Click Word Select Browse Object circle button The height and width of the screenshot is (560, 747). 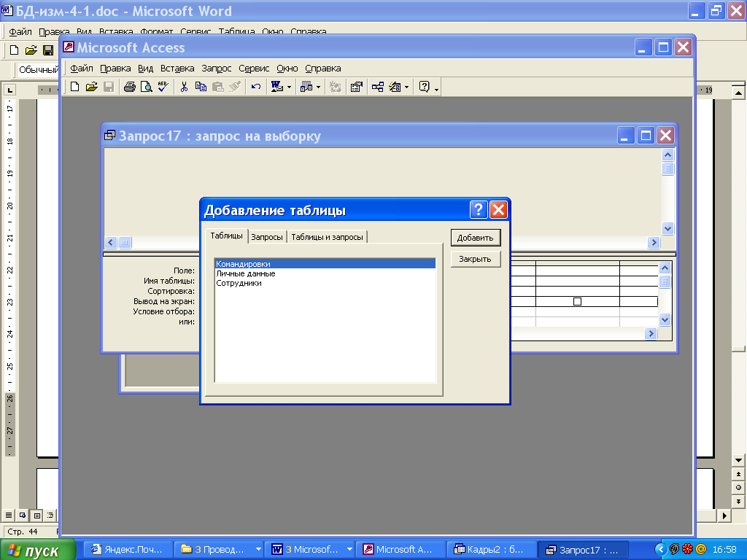tap(738, 487)
